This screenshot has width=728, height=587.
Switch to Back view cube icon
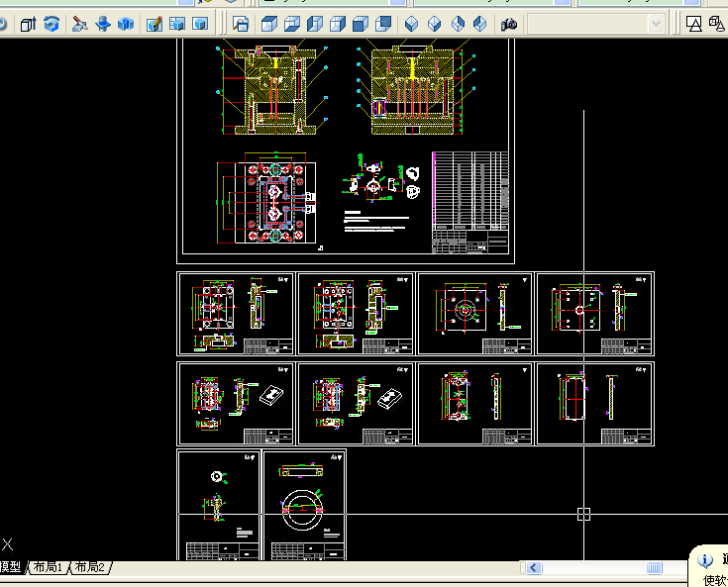[x=383, y=24]
